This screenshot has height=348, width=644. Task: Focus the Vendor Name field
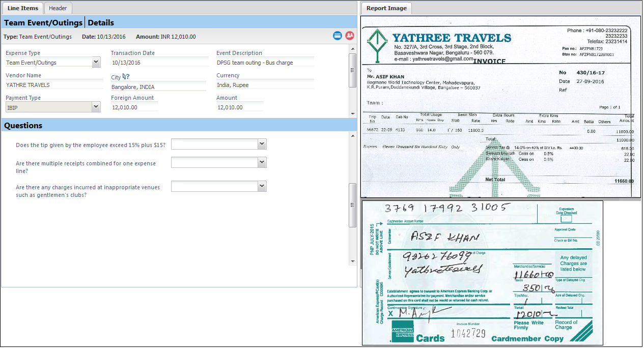coord(53,85)
